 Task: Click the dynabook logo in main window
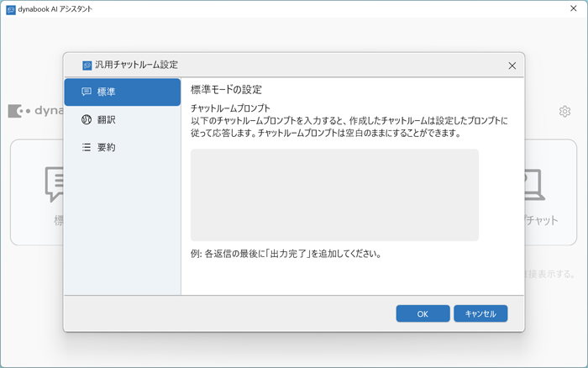click(x=35, y=111)
